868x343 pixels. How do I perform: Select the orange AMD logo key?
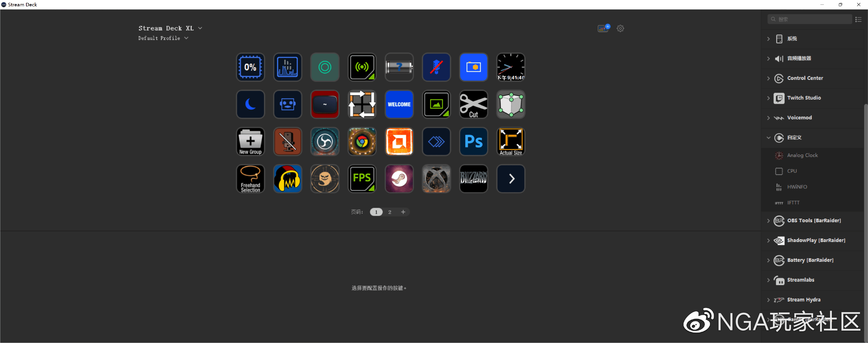(x=399, y=142)
